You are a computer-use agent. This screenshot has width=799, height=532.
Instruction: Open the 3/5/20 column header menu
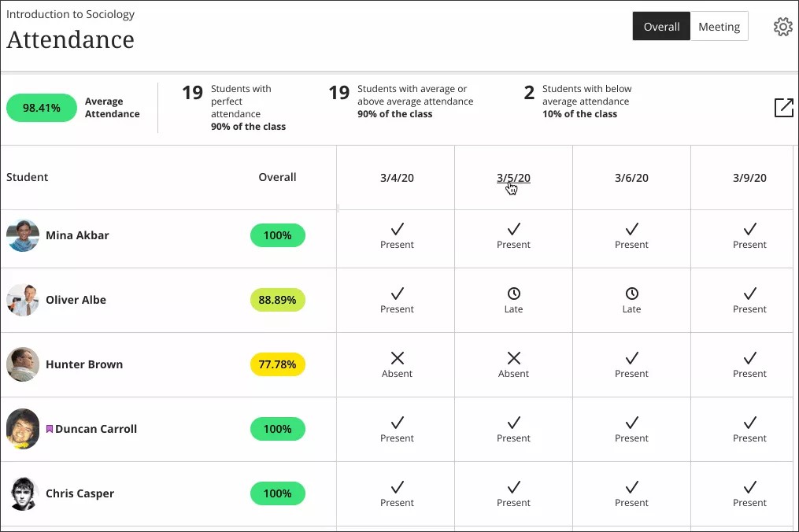[513, 178]
